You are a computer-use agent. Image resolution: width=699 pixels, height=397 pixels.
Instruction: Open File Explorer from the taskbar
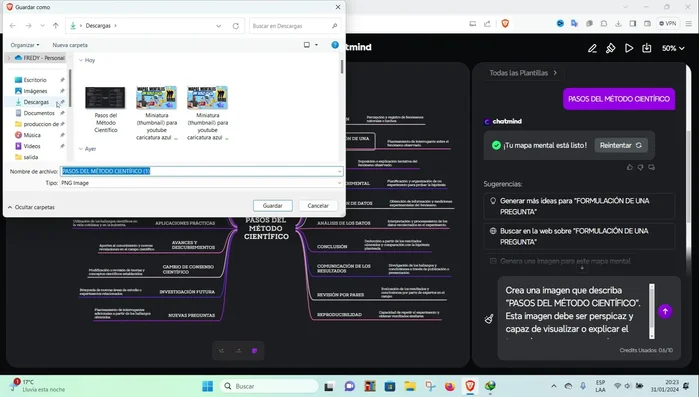410,386
